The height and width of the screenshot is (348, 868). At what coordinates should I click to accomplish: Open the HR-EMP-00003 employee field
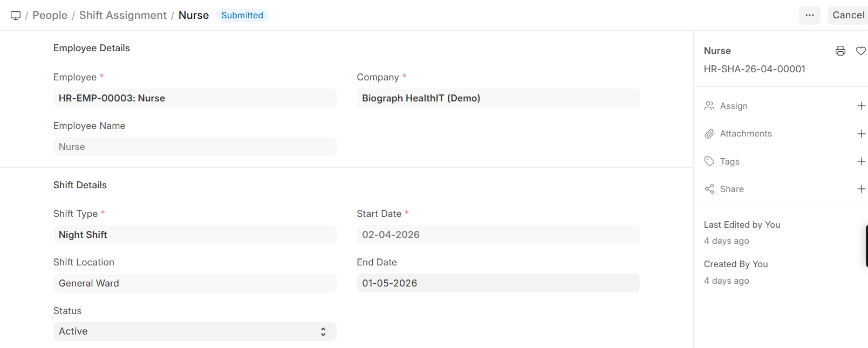195,98
